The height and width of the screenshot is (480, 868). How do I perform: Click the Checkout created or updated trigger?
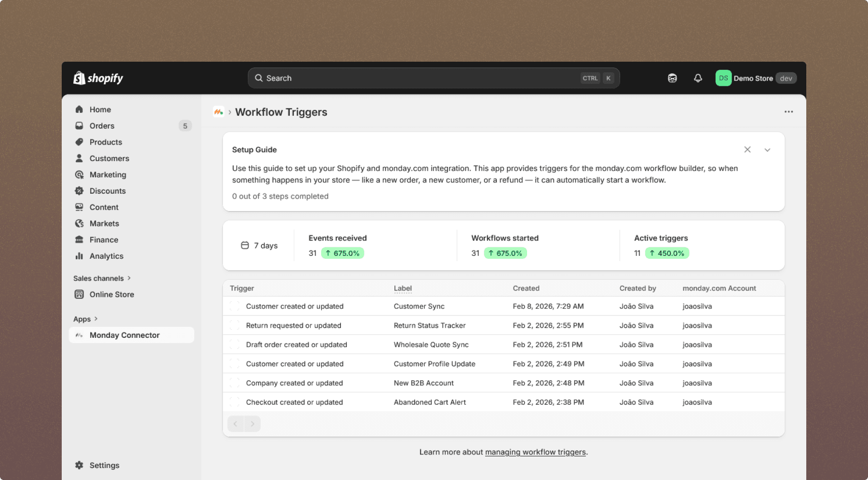pos(295,402)
